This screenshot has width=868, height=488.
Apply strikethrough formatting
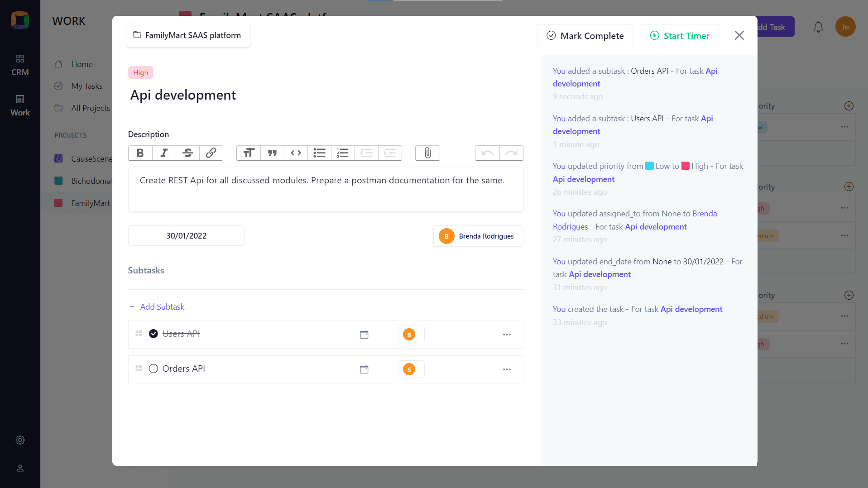tap(187, 153)
